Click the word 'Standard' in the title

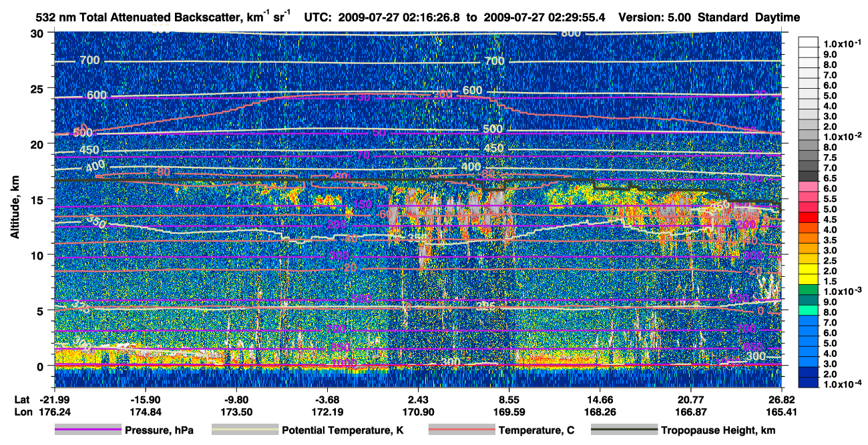pyautogui.click(x=723, y=17)
